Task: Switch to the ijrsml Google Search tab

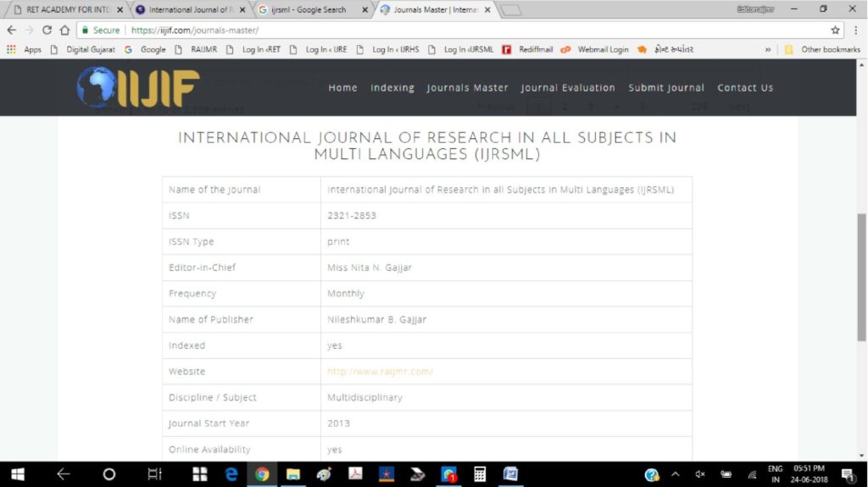Action: [x=309, y=10]
